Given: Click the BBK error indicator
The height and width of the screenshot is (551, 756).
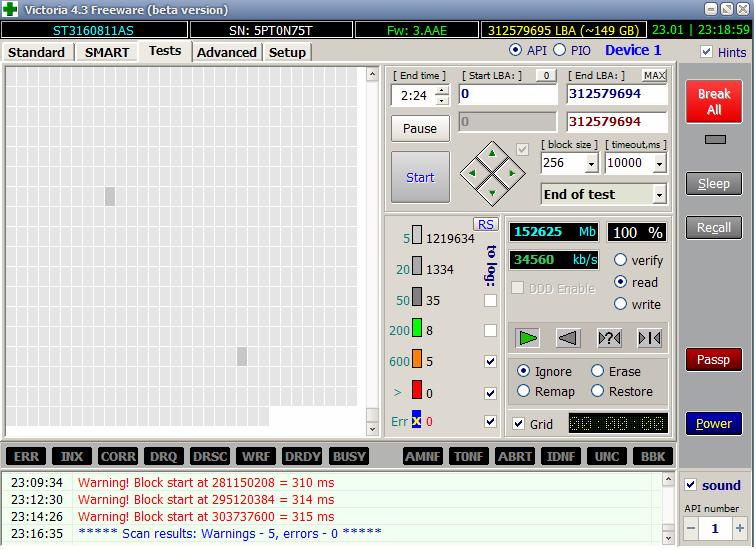Looking at the screenshot, I should [x=653, y=457].
